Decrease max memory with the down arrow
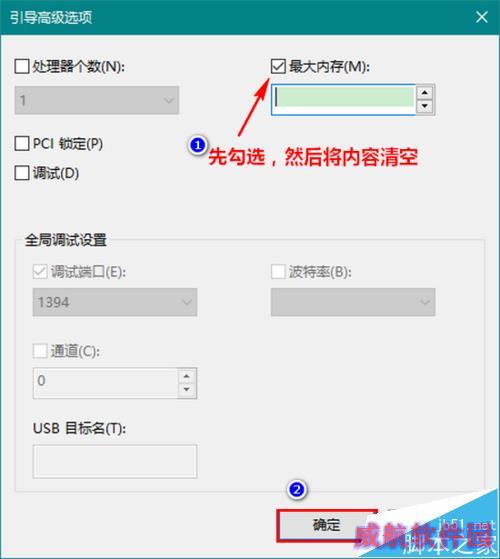Image resolution: width=500 pixels, height=559 pixels. pos(424,106)
